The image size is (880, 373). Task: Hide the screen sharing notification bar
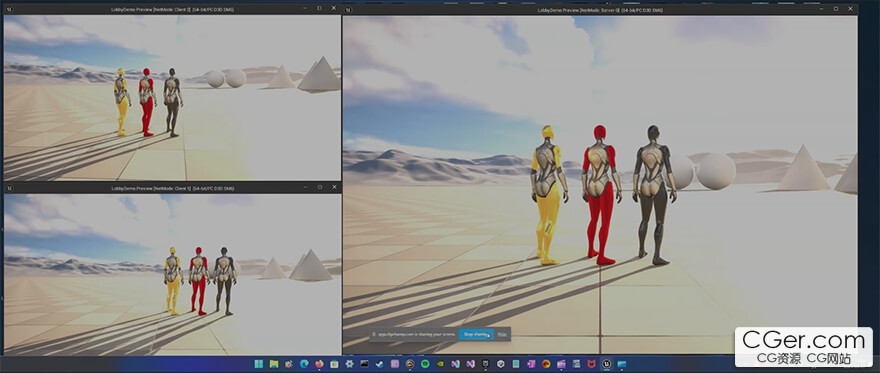(502, 334)
